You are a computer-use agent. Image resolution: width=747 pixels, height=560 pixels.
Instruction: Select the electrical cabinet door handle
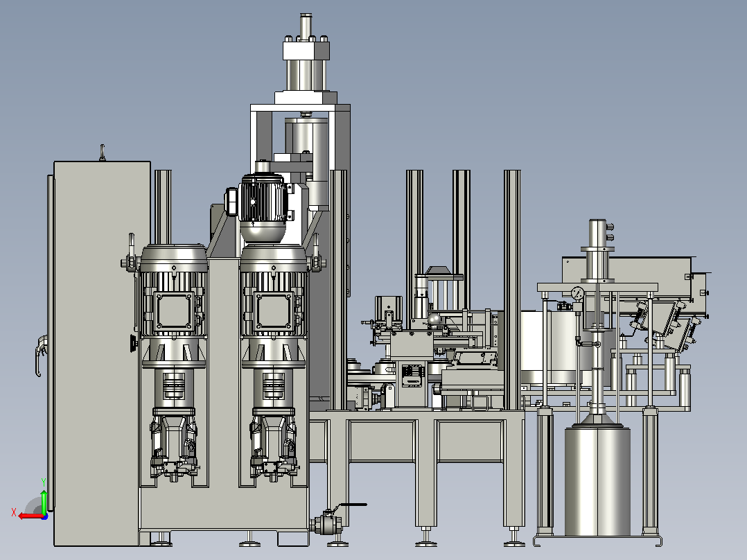[41, 355]
